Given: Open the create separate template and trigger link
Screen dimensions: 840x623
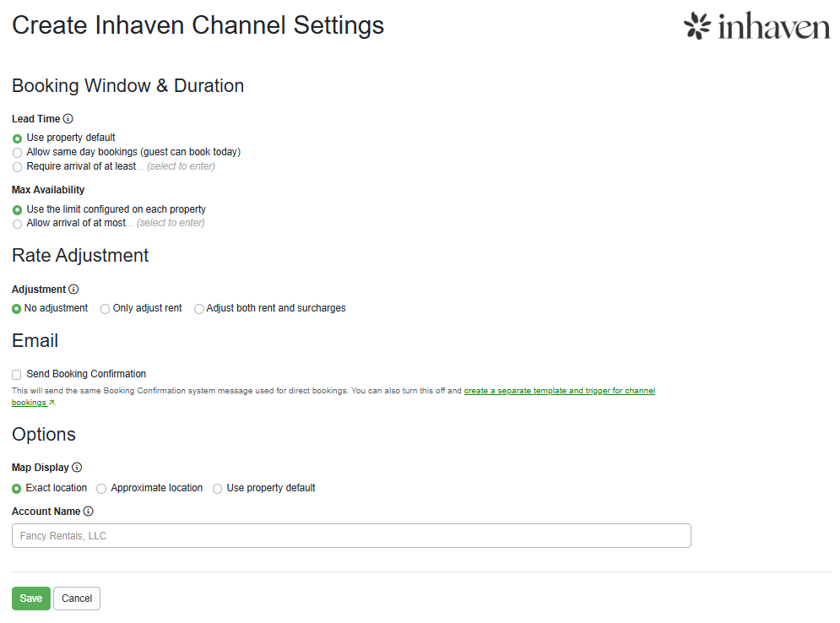Looking at the screenshot, I should click(559, 391).
